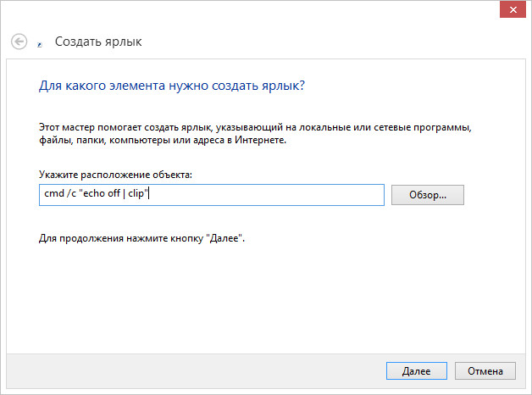This screenshot has height=395, width=532.
Task: Click the Этот мастер помогает description line
Action: (x=255, y=127)
